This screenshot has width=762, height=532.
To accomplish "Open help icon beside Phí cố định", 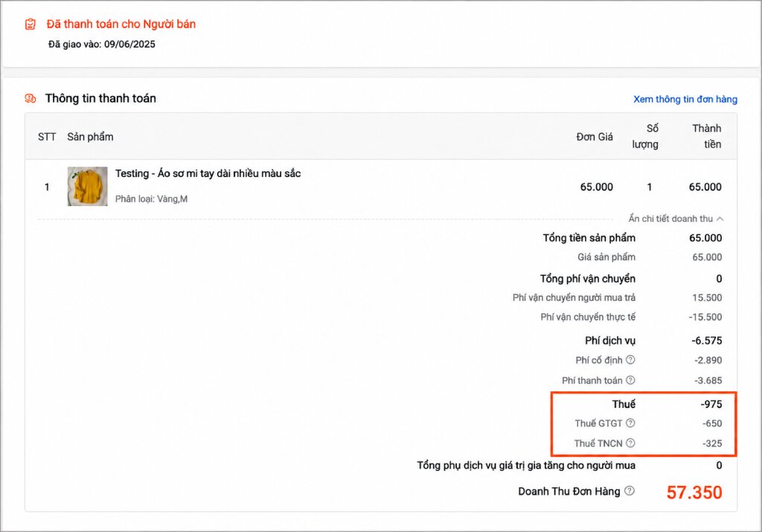I will click(630, 360).
